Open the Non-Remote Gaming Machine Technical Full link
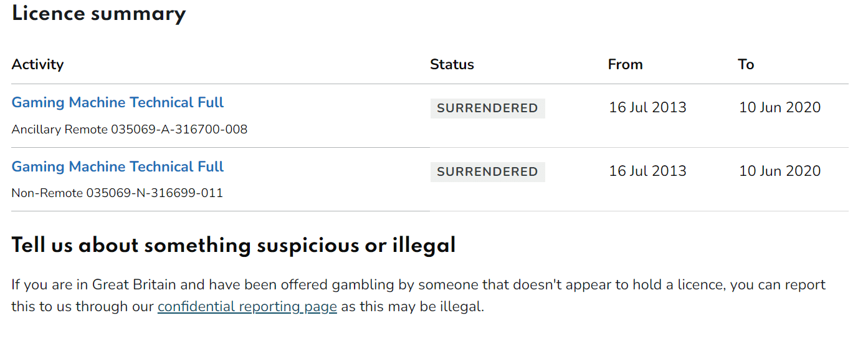Viewport: 868px width, 338px height. 118,167
